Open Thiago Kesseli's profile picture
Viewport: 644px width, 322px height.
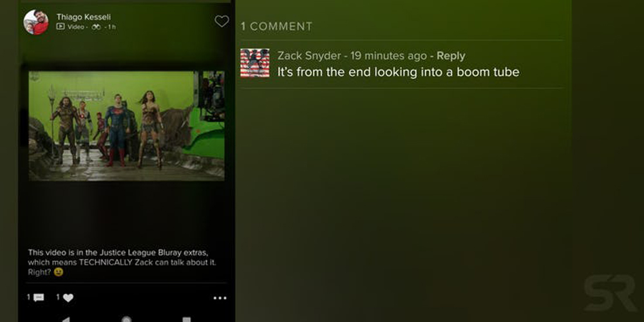tap(36, 22)
